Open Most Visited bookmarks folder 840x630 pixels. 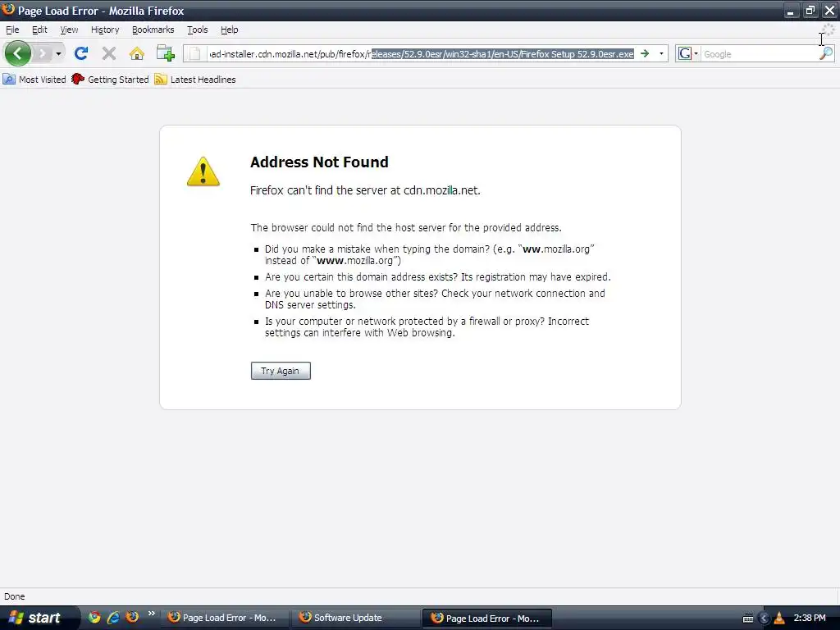(34, 80)
